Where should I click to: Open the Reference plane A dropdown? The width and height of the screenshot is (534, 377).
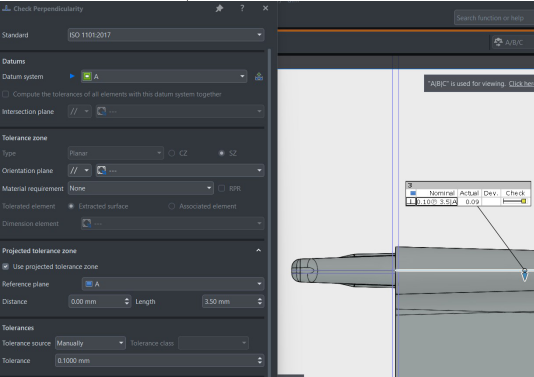173,284
